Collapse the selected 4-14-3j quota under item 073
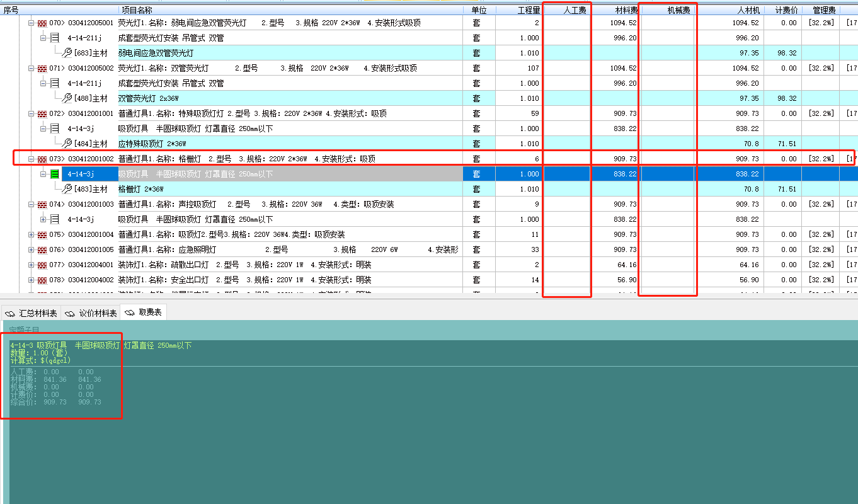858x504 pixels. [43, 174]
